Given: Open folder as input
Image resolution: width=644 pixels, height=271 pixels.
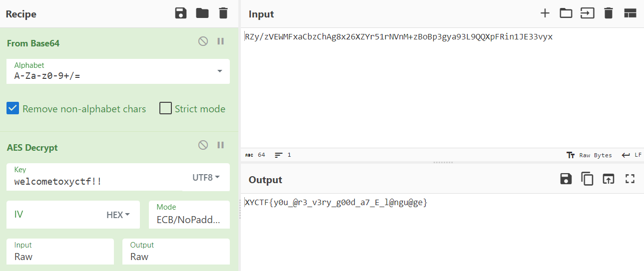Looking at the screenshot, I should pos(566,13).
